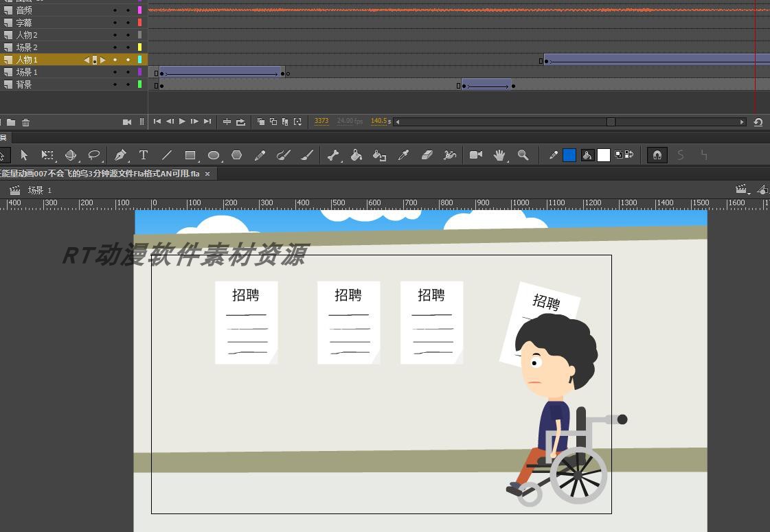
Task: Open blue stroke color swatch
Action: [x=569, y=155]
